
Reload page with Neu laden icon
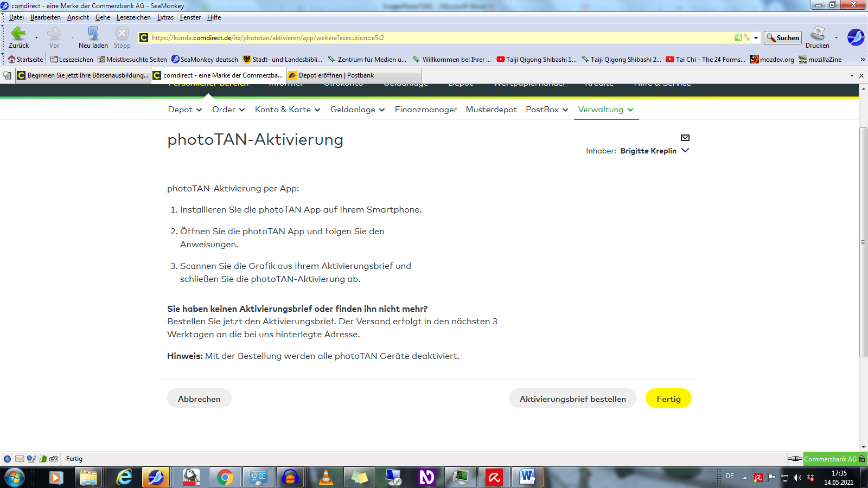(x=93, y=34)
